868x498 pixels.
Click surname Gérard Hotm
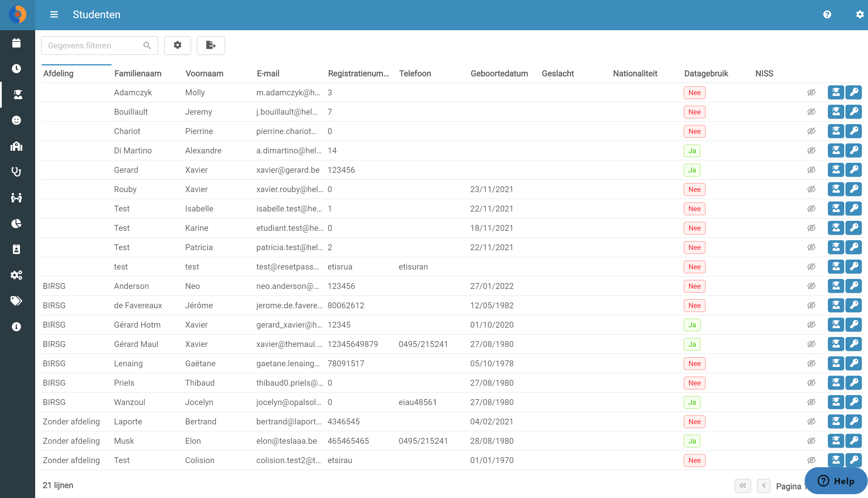(137, 325)
